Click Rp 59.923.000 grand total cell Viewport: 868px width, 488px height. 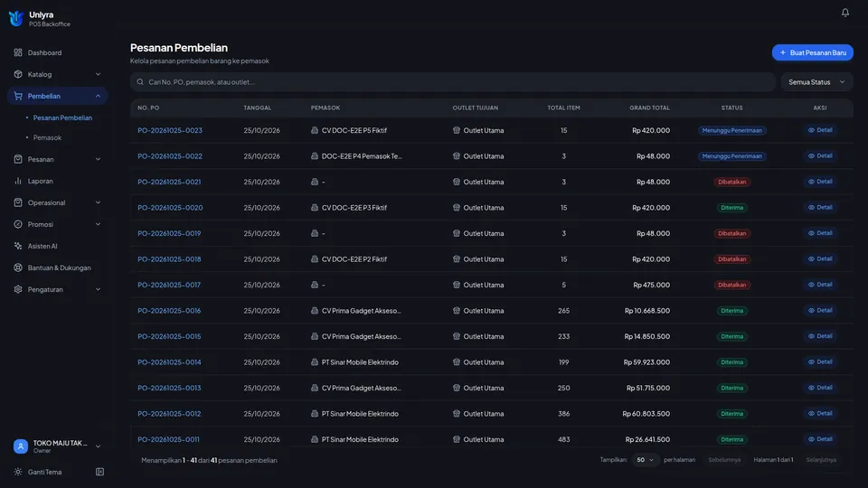[x=646, y=362]
